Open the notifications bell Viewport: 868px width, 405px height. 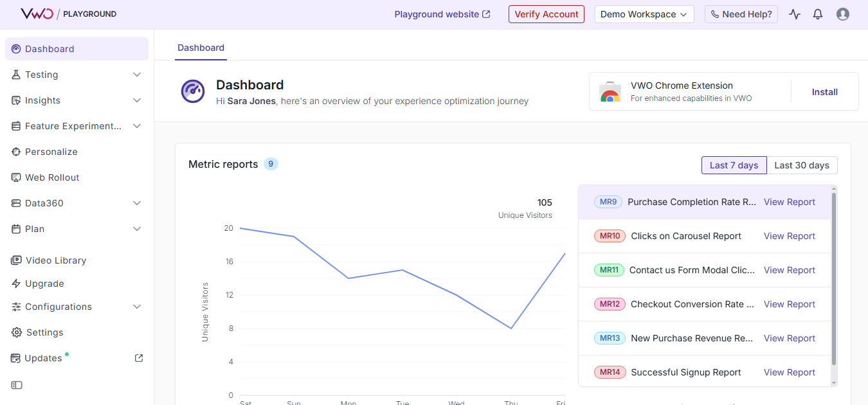(818, 14)
